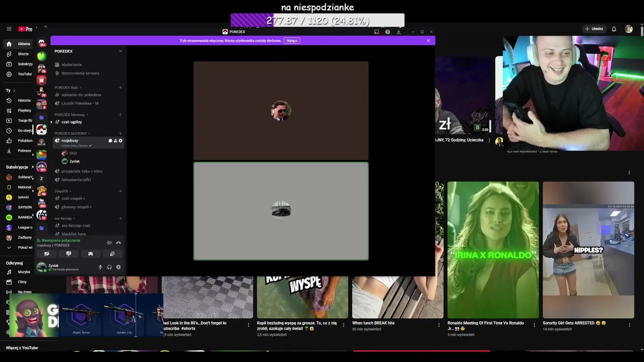The height and width of the screenshot is (362, 644).
Task: Collapse the POKEDEX Tekstowy category
Action: pyautogui.click(x=71, y=115)
